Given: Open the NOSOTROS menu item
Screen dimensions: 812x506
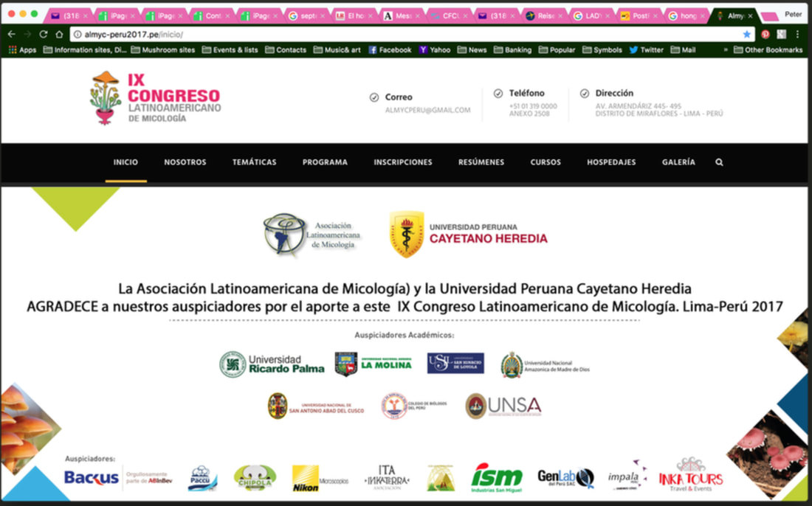Looking at the screenshot, I should click(185, 162).
